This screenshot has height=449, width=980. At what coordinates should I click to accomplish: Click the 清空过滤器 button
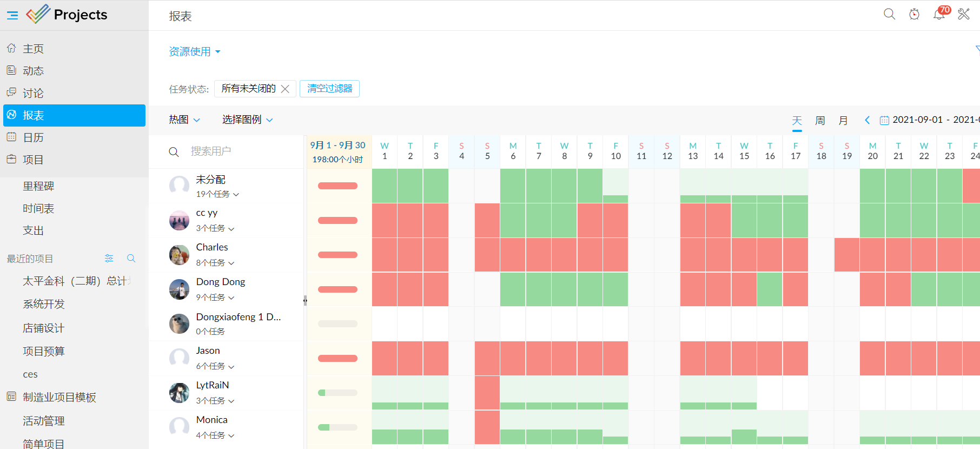coord(329,89)
